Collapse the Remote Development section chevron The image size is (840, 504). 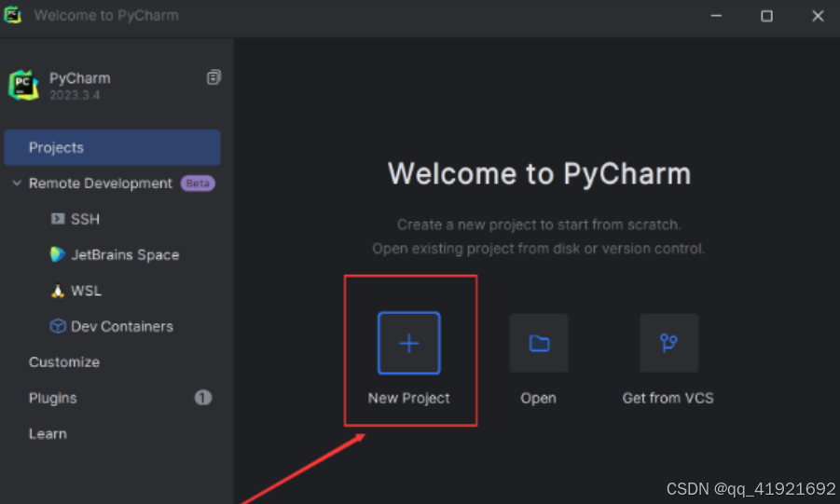17,184
